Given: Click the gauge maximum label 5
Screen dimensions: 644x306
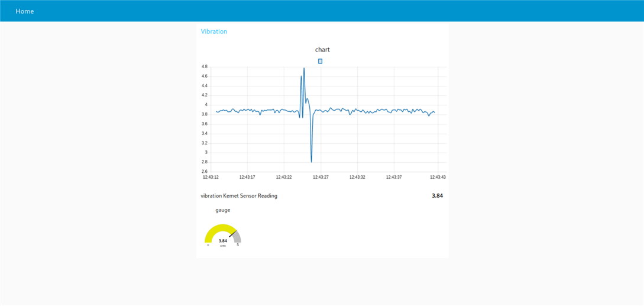Looking at the screenshot, I should [238, 244].
